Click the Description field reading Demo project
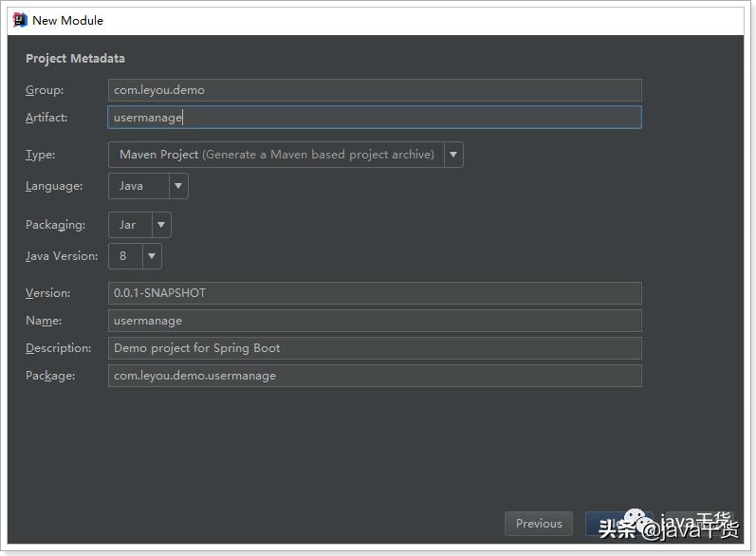 [375, 348]
